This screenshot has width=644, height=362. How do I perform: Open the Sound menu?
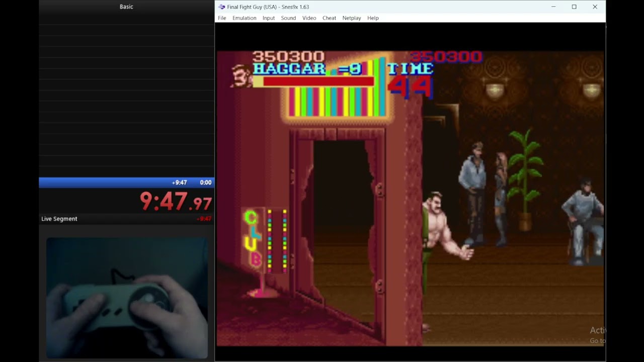pos(288,18)
